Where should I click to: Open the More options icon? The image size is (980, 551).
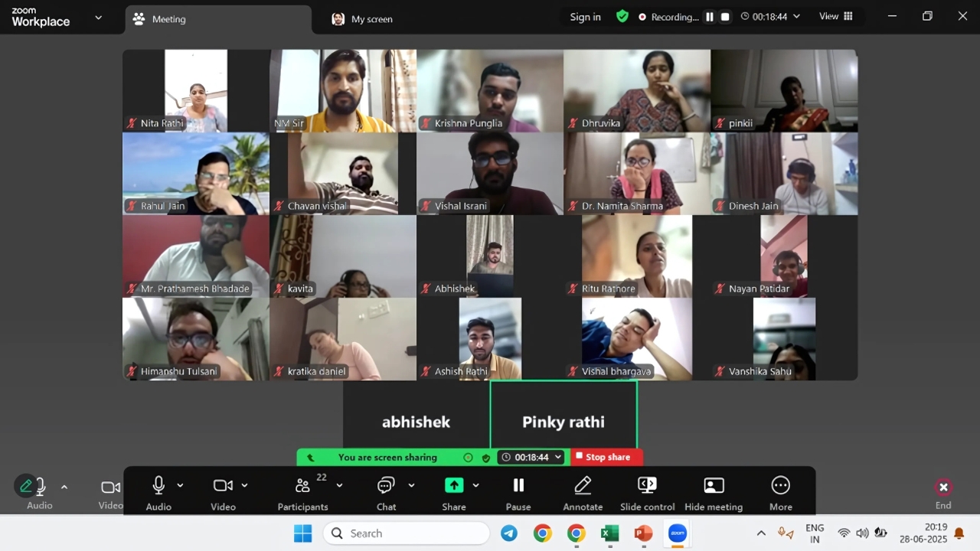tap(781, 485)
